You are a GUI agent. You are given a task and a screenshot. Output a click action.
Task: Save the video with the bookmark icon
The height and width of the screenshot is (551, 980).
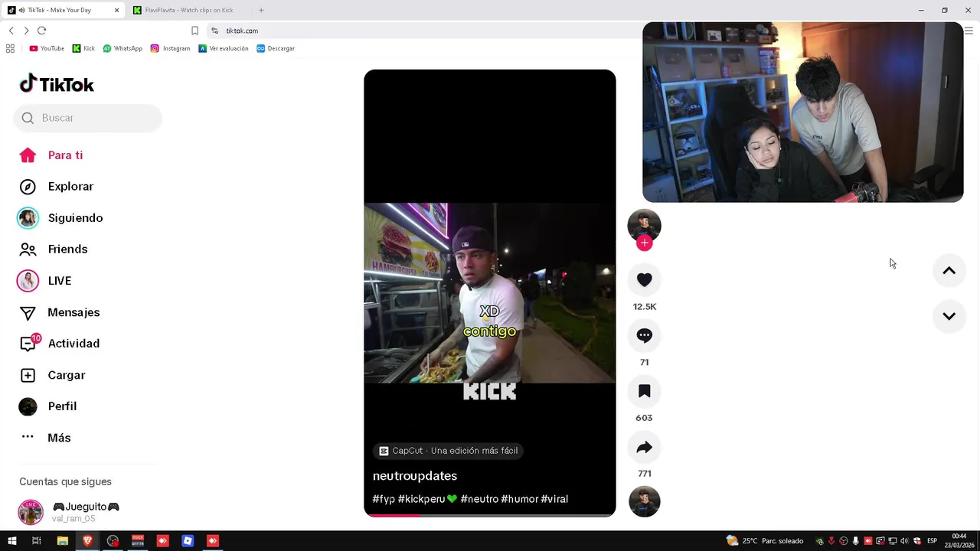(644, 391)
